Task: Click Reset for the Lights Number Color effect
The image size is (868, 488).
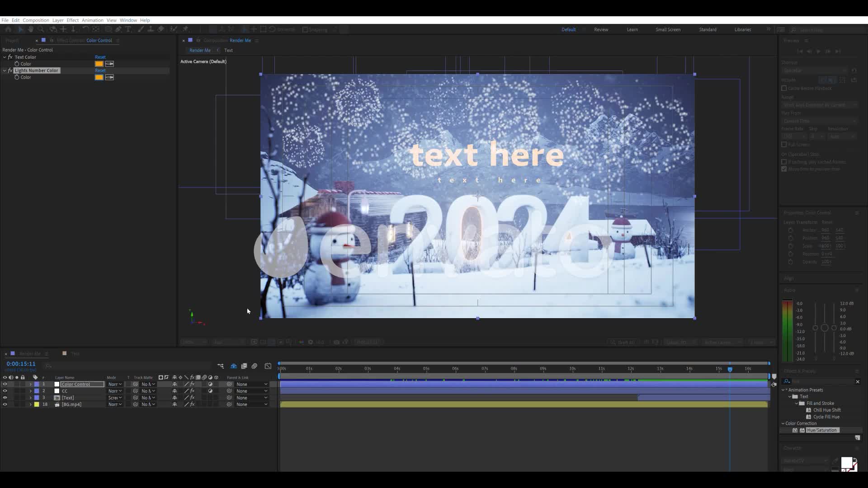Action: 100,70
